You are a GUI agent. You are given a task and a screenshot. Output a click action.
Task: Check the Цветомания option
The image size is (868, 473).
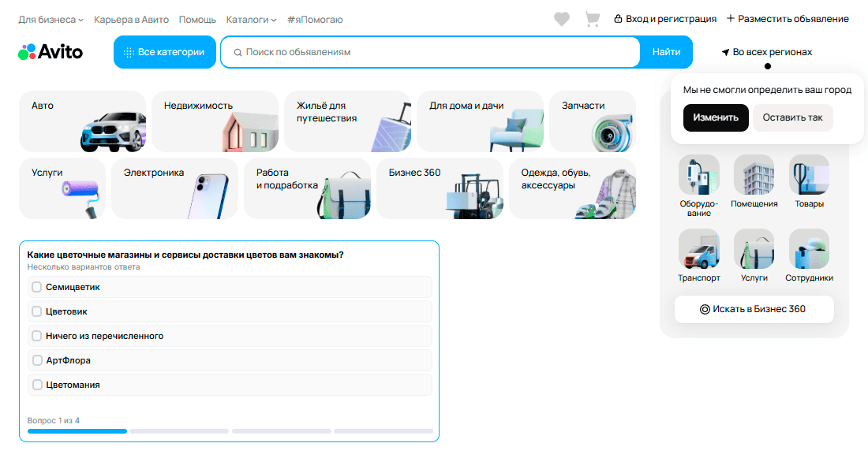(x=37, y=385)
